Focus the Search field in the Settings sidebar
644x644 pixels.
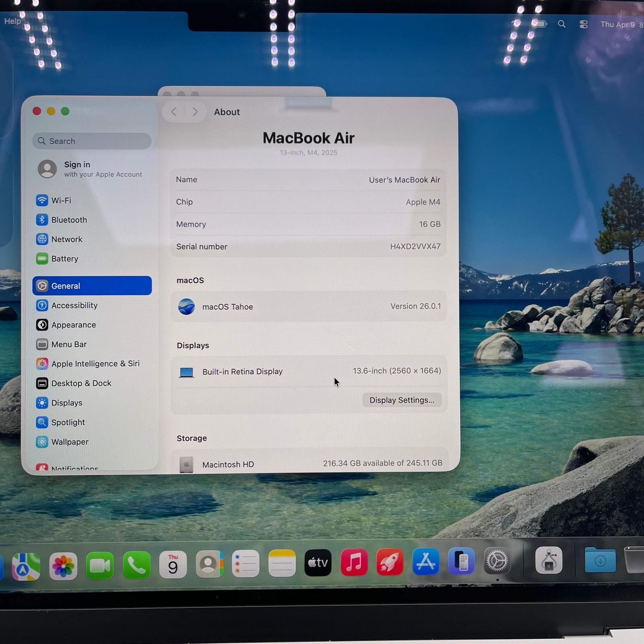tap(92, 141)
